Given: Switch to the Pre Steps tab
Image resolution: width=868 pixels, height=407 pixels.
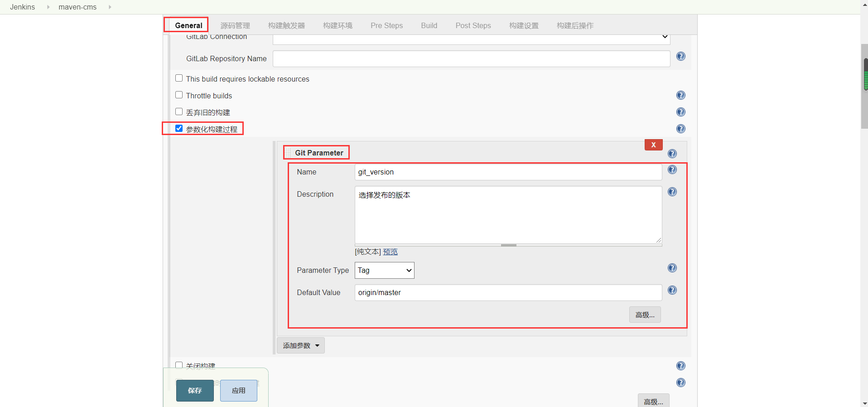Looking at the screenshot, I should pyautogui.click(x=386, y=25).
